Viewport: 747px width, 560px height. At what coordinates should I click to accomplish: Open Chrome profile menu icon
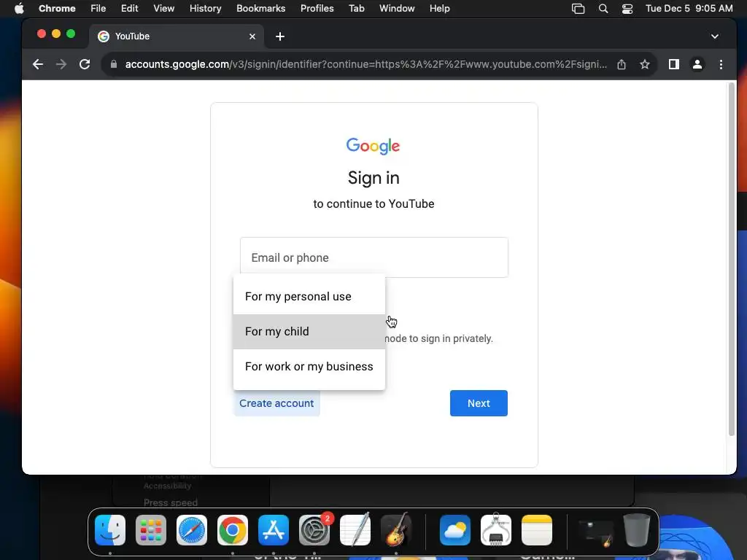[697, 64]
